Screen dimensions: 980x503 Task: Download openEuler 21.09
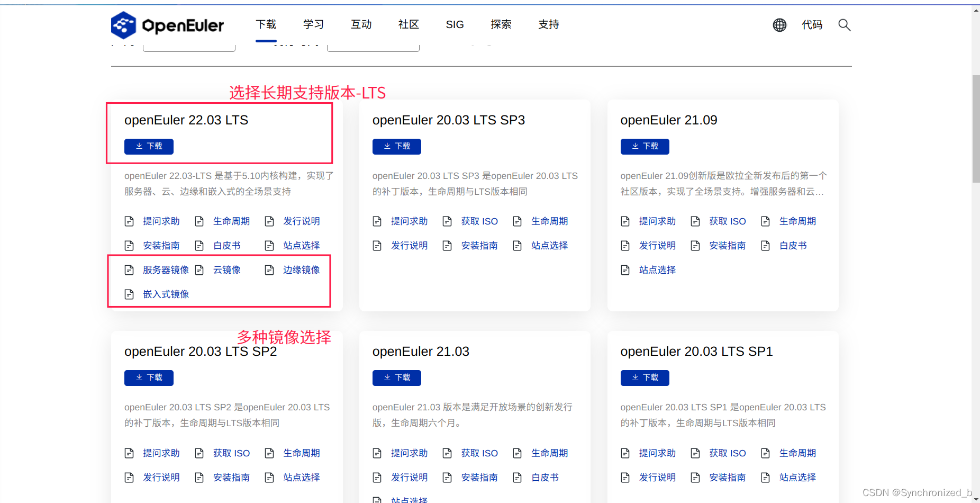[x=645, y=147]
